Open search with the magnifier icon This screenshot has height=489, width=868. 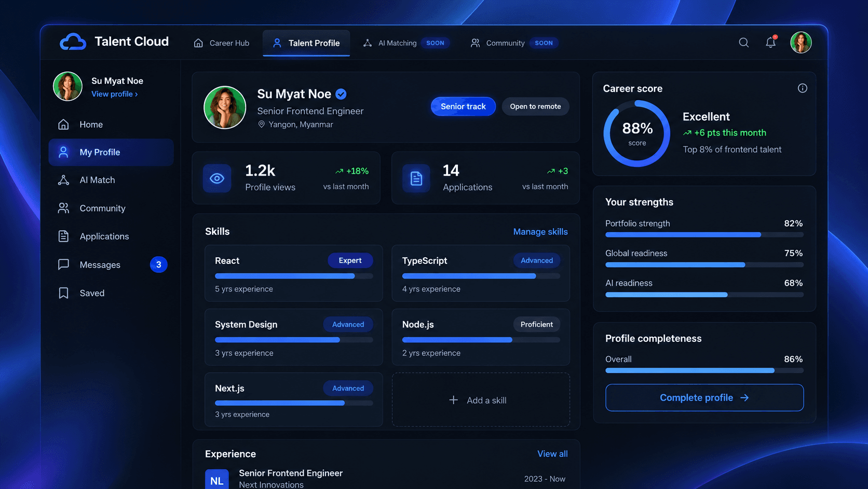pos(743,43)
